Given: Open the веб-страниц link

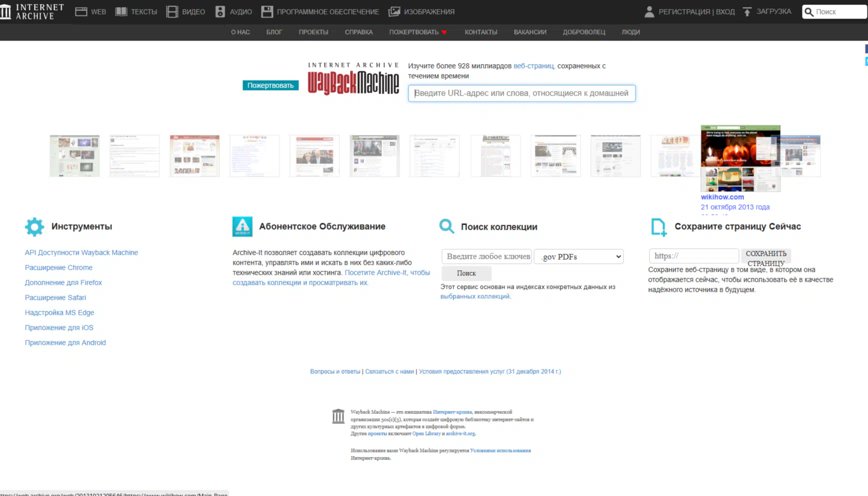Looking at the screenshot, I should tap(533, 66).
